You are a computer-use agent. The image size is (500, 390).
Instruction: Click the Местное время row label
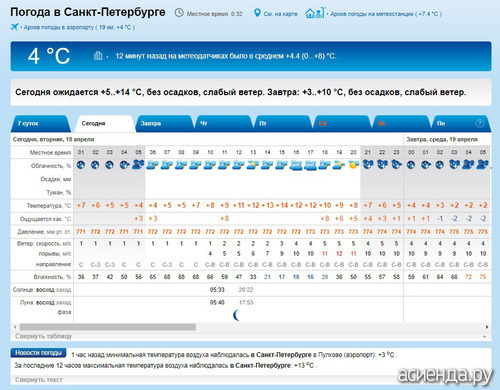[x=50, y=152]
